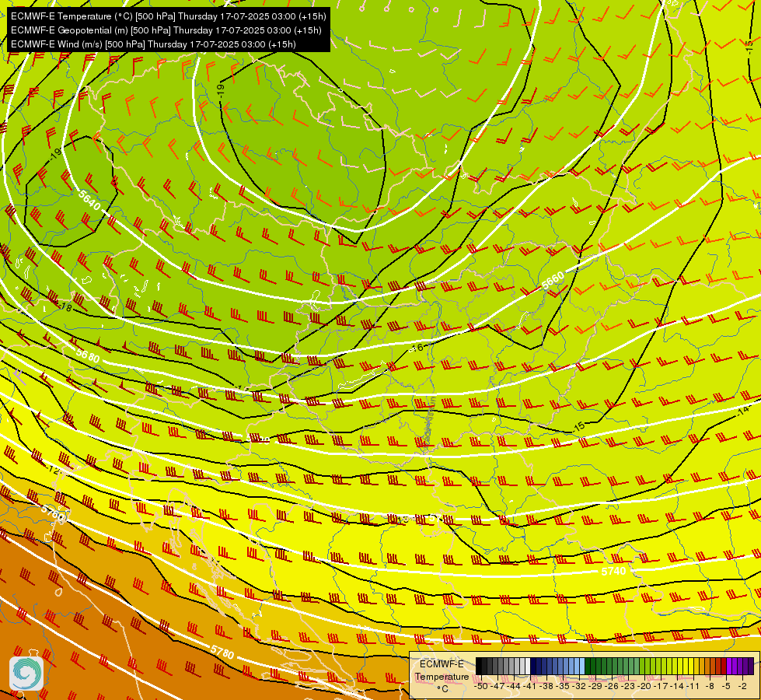761x700 pixels.
Task: Click the -8 tick label in the legend
Action: coord(710,687)
